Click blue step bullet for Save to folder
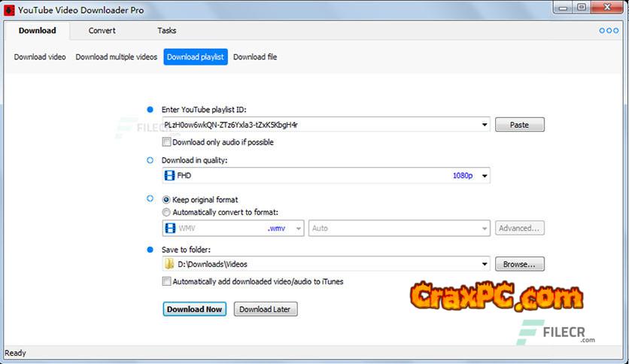 (150, 250)
